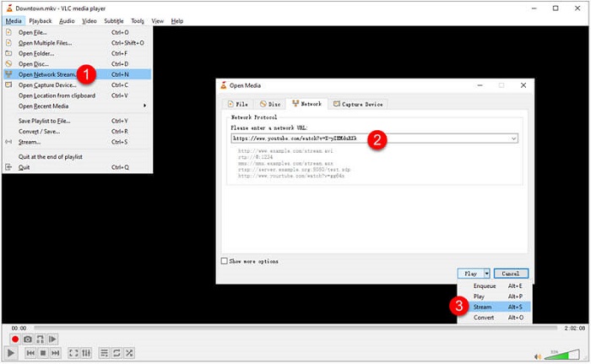Switch to Disc tab in Open Media
591x364 pixels.
point(270,104)
